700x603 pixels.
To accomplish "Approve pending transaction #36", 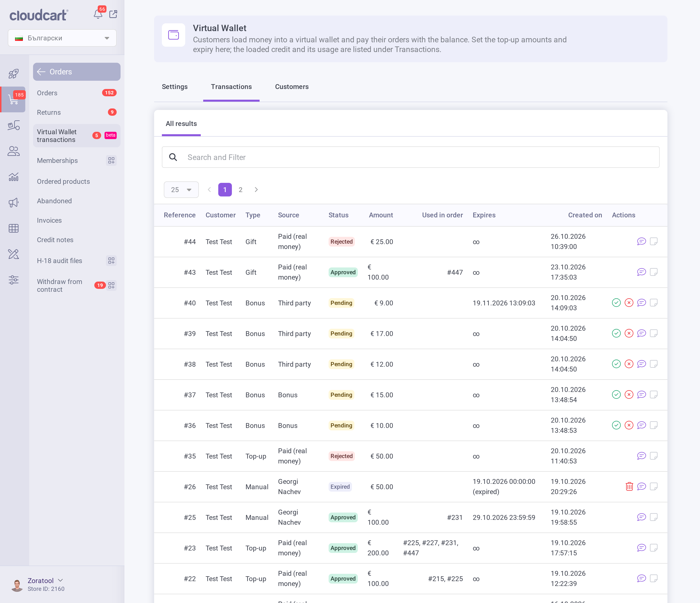I will pos(616,426).
